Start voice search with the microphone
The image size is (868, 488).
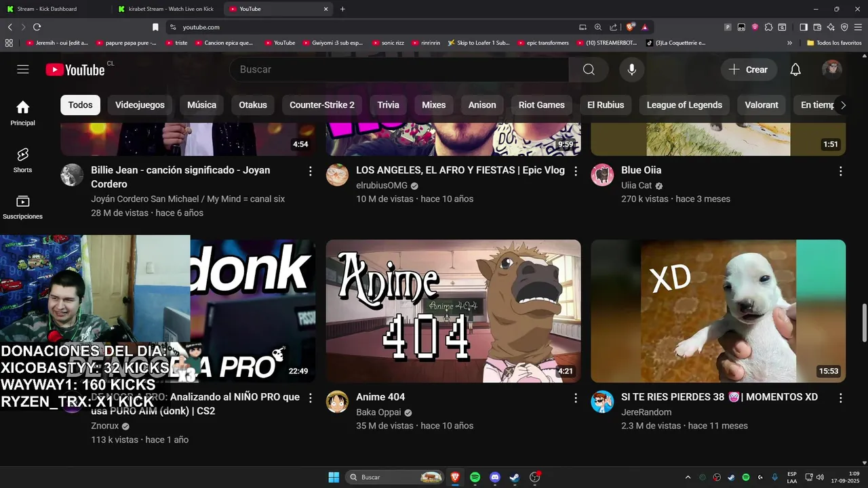pyautogui.click(x=631, y=69)
